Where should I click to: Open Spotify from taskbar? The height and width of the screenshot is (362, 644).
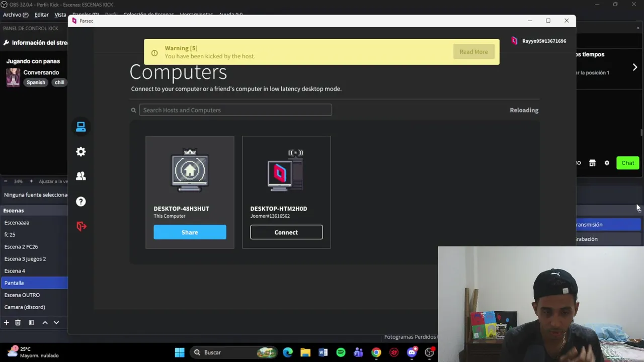tap(341, 352)
